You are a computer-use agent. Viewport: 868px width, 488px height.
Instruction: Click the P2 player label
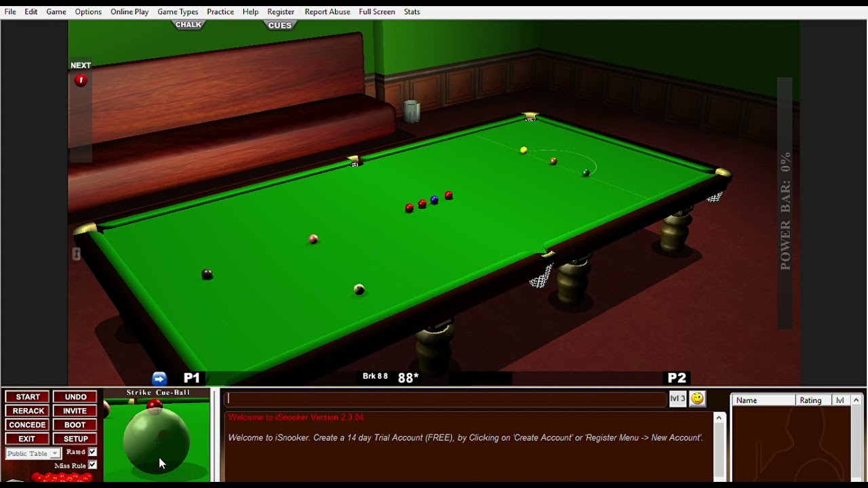pos(677,378)
